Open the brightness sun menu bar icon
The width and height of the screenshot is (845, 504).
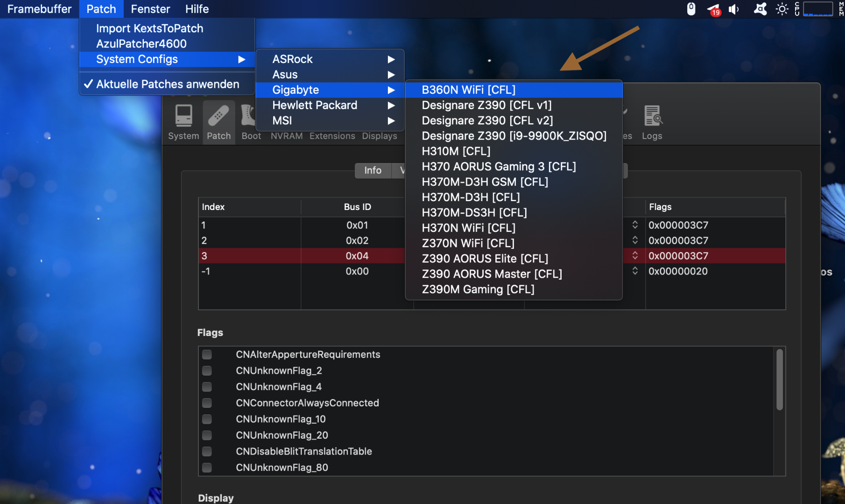(x=782, y=9)
